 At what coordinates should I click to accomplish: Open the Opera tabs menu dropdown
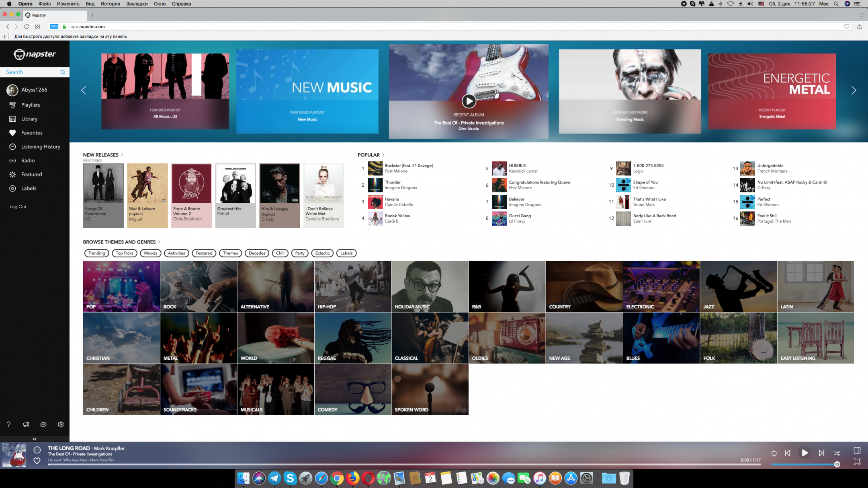861,15
